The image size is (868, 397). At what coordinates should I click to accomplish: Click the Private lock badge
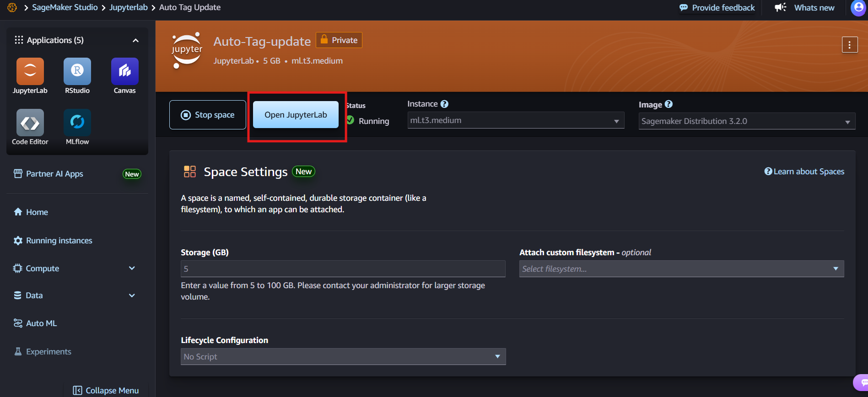coord(339,40)
